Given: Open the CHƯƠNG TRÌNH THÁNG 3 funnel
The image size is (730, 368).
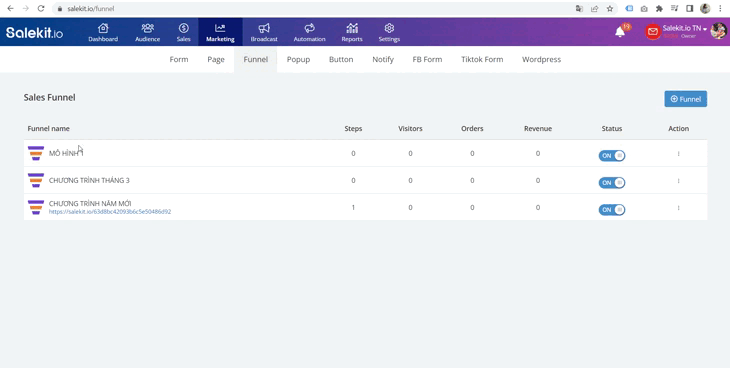Looking at the screenshot, I should pos(89,180).
